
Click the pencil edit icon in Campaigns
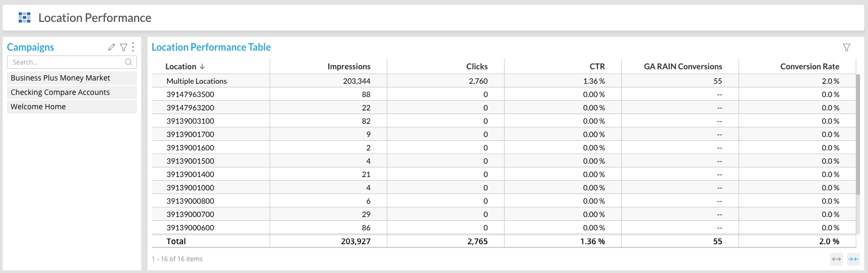111,47
